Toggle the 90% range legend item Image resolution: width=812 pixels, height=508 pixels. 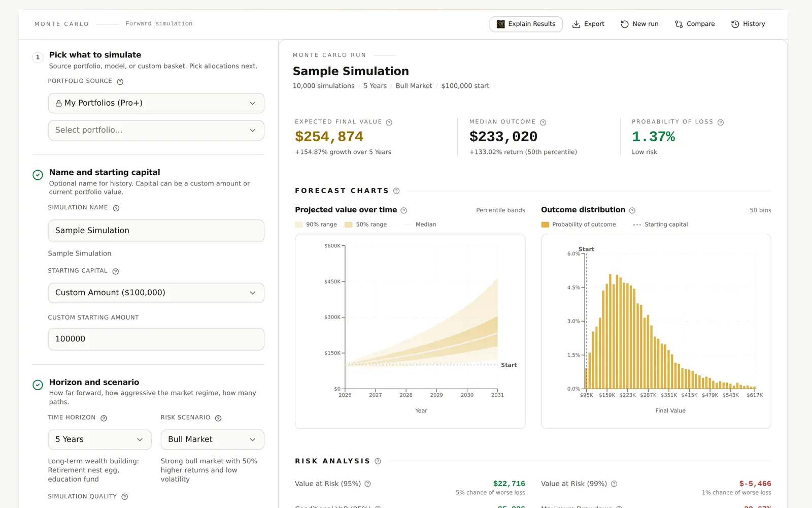coord(316,225)
